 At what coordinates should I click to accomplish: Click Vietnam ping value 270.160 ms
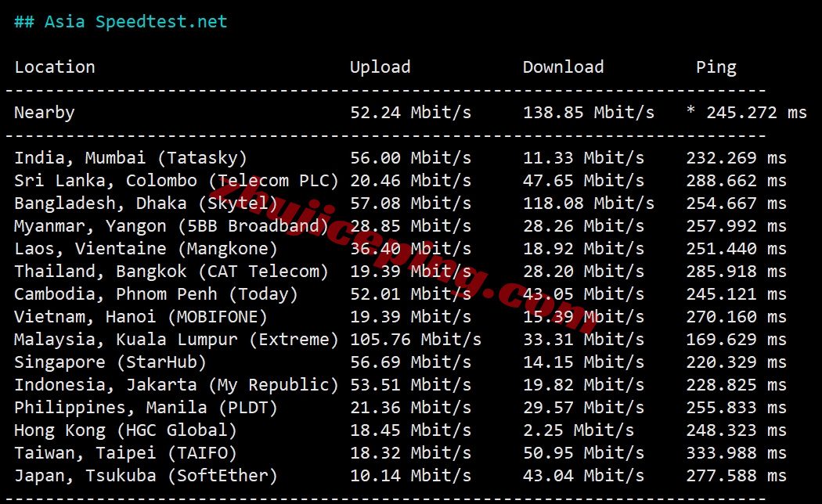[x=737, y=317]
